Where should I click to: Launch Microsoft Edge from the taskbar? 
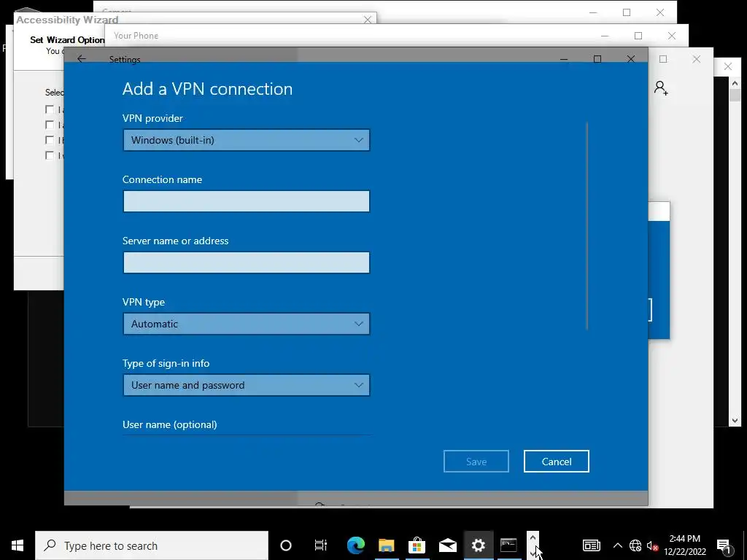pos(355,545)
